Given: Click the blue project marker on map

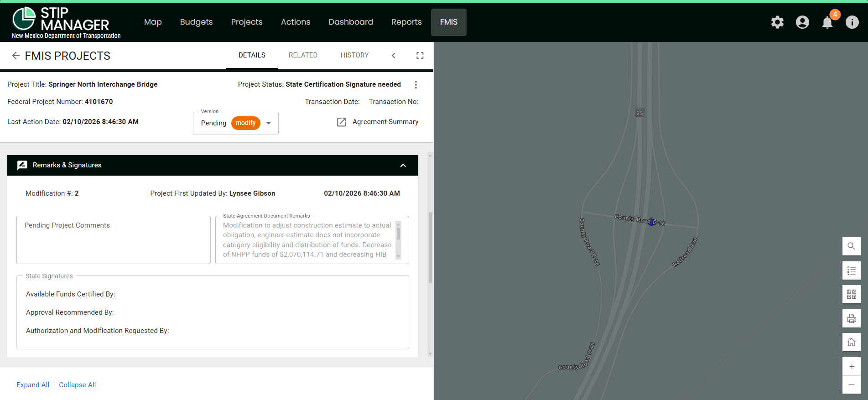Looking at the screenshot, I should point(651,222).
